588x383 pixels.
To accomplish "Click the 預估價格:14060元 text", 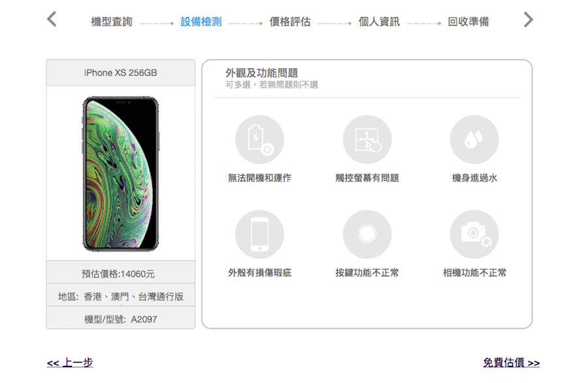I will (118, 274).
